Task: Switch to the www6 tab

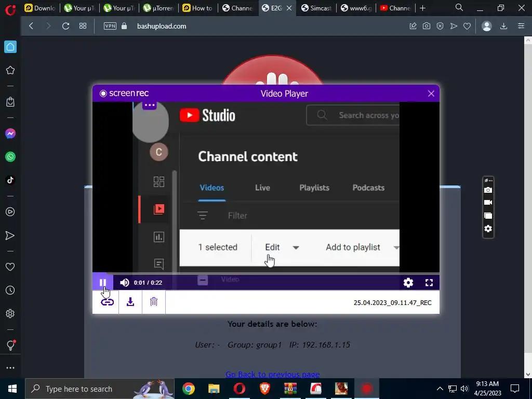Action: coord(356,8)
